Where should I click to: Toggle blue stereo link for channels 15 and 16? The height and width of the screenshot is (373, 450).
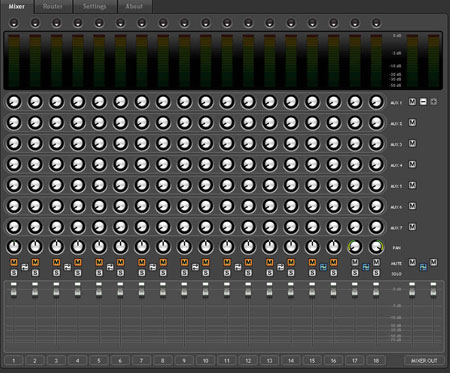[323, 267]
